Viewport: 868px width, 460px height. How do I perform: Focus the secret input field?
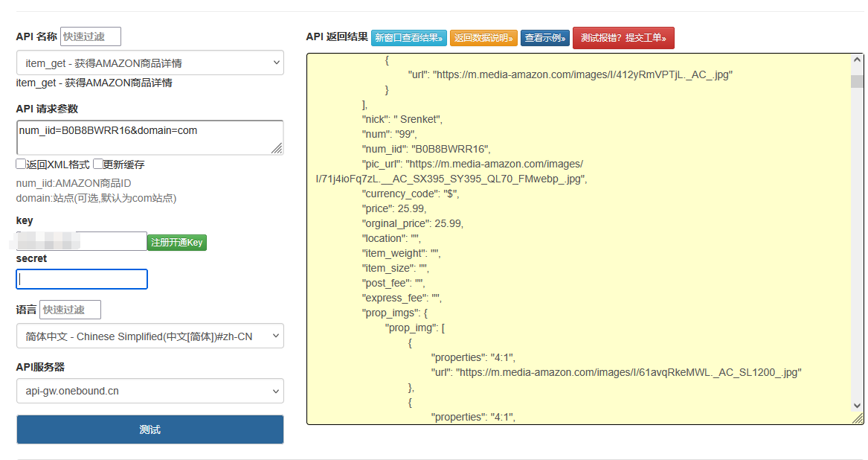point(82,279)
